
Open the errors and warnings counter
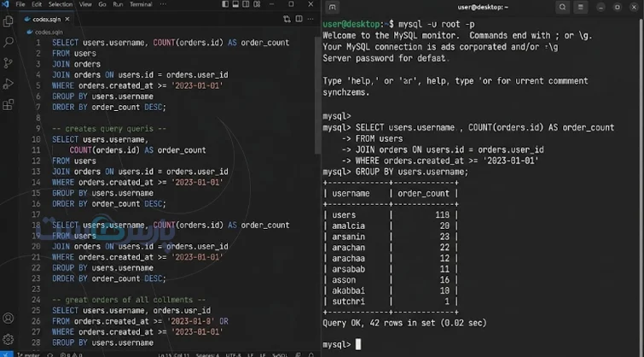(x=71, y=355)
